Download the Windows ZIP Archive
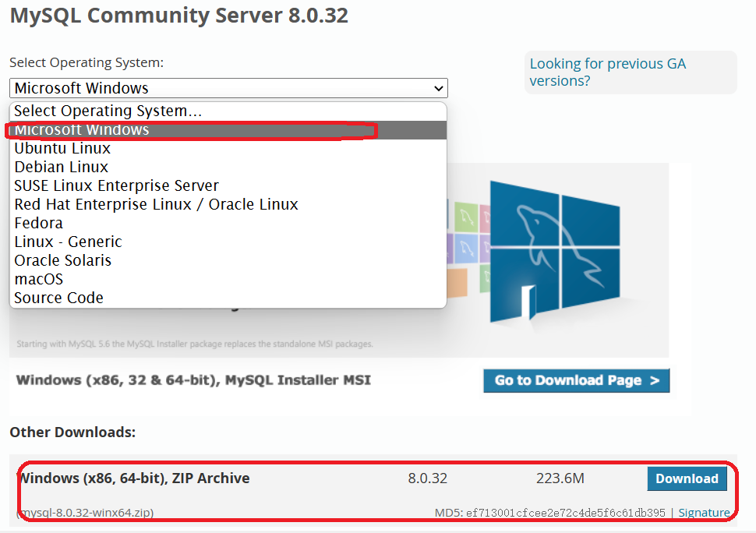 [x=687, y=478]
